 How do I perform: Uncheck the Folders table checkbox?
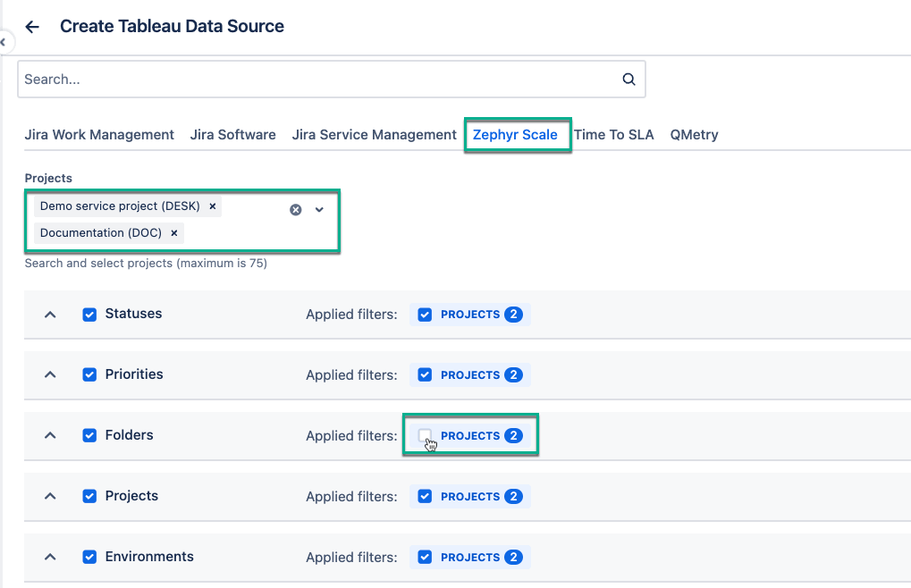89,435
